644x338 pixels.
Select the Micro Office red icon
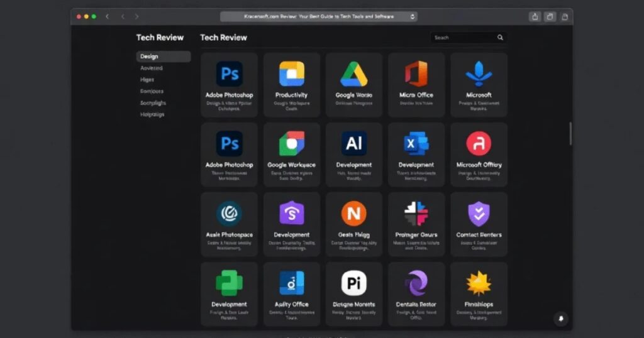(416, 74)
